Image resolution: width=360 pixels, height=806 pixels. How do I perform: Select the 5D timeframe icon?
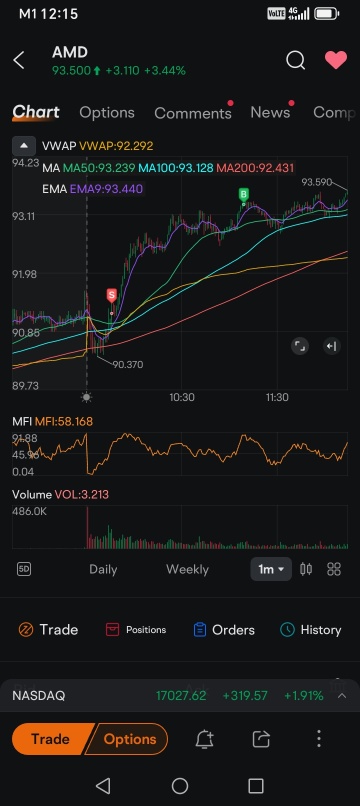click(24, 569)
